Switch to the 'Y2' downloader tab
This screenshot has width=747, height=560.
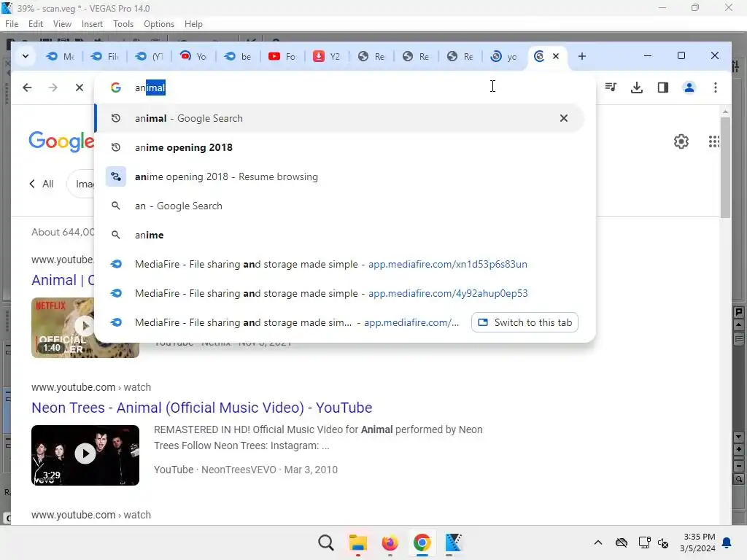(327, 57)
